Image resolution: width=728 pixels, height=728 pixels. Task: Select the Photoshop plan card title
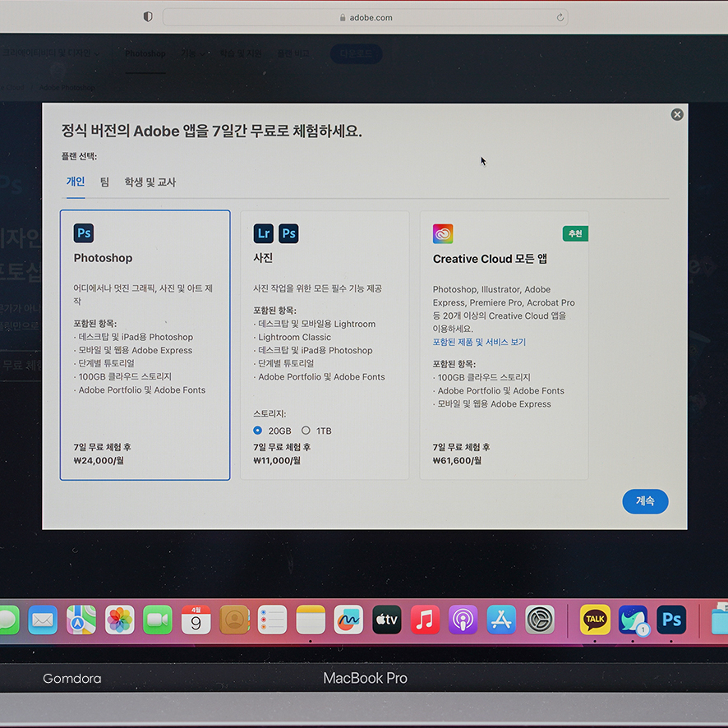coord(103,258)
